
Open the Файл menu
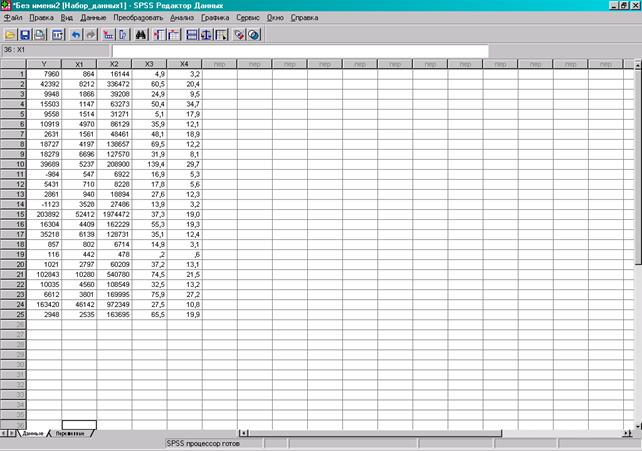tap(13, 18)
